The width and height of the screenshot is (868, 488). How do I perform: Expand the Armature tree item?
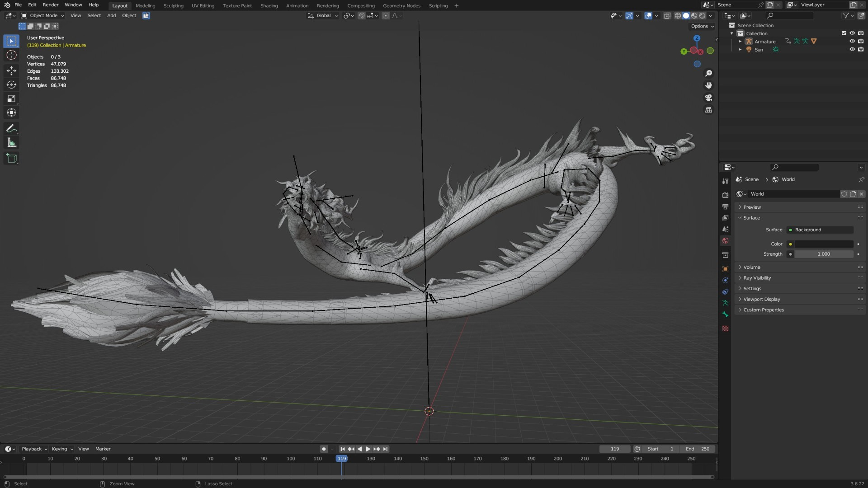pos(740,42)
